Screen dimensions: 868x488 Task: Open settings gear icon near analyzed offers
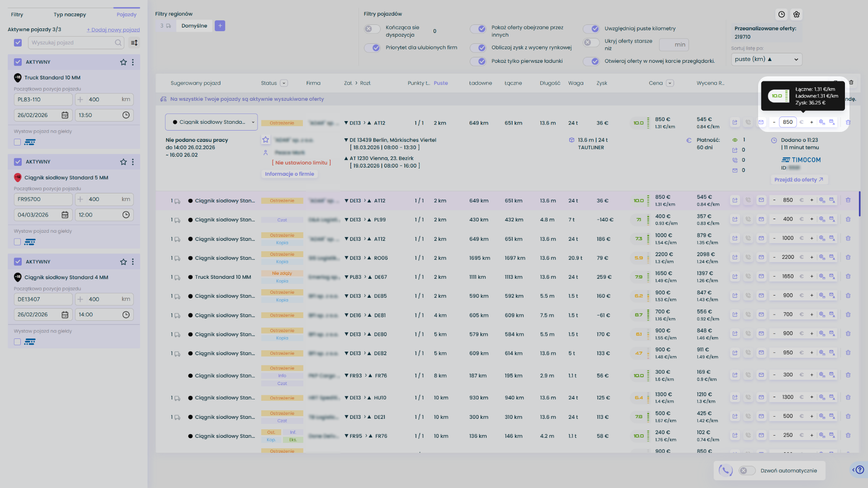[797, 14]
